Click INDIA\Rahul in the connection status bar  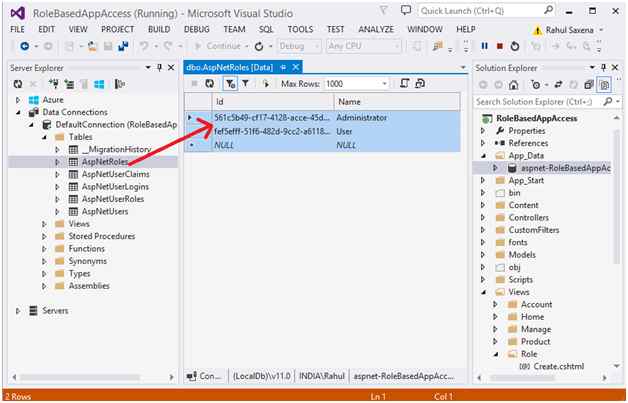click(x=322, y=376)
